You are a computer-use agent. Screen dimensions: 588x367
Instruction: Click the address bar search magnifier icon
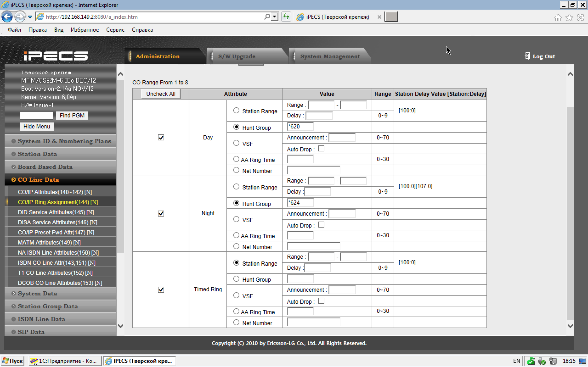coord(267,17)
